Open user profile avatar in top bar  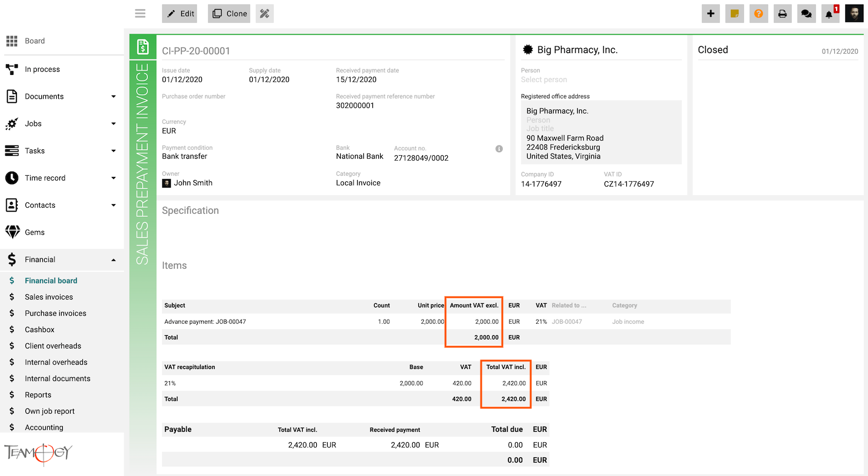pos(853,13)
